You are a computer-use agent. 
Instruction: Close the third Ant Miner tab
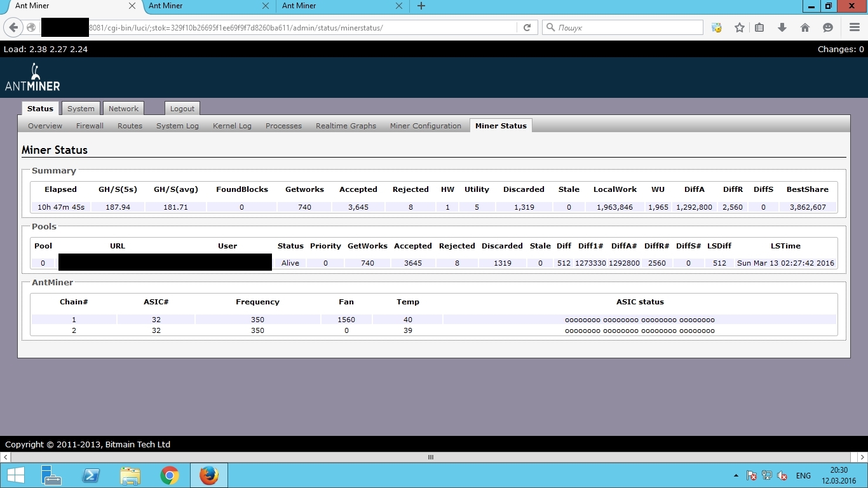[x=399, y=6]
